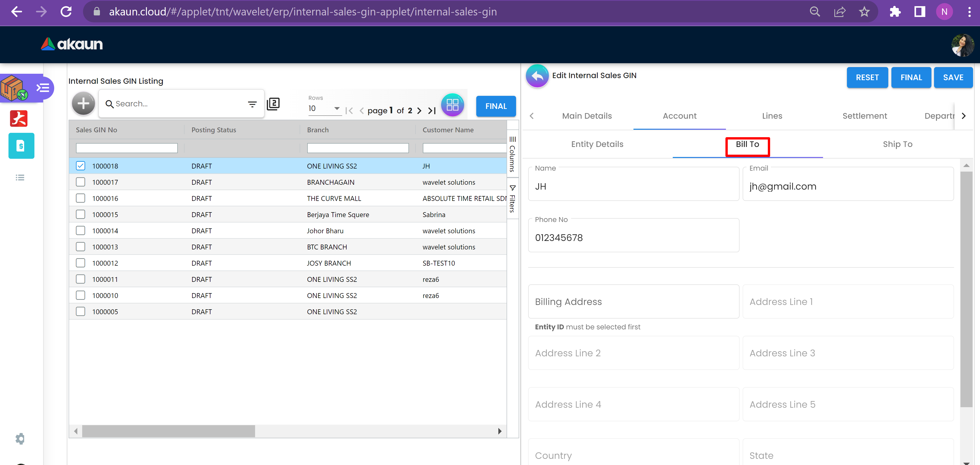Uncheck the row 1000018 checkbox
The image size is (980, 465).
[x=80, y=165]
